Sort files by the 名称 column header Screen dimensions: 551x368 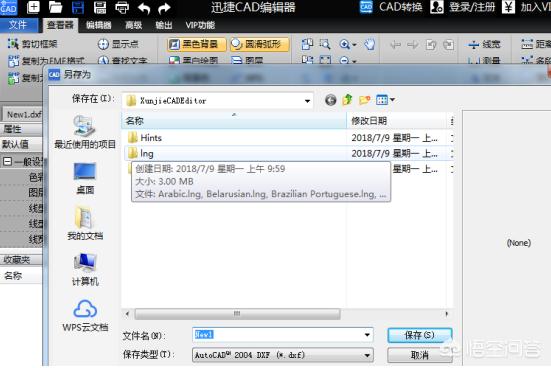[234, 121]
